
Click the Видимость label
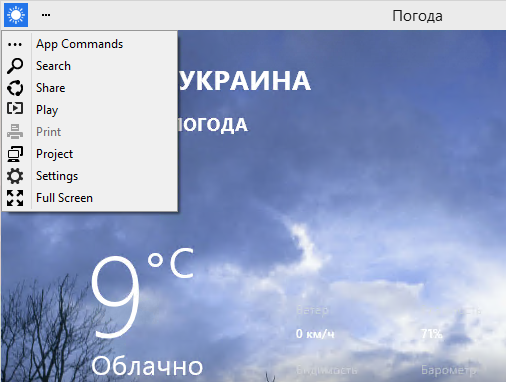[x=326, y=370]
